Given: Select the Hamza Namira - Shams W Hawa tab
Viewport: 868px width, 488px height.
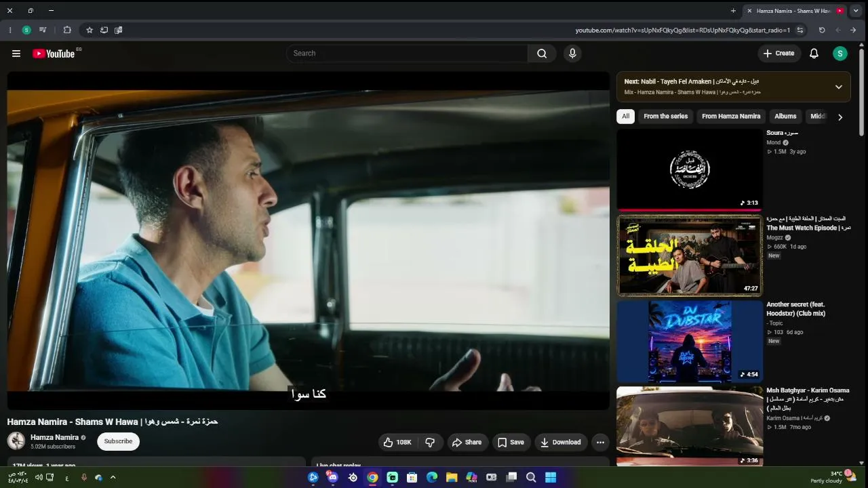Looking at the screenshot, I should (795, 11).
